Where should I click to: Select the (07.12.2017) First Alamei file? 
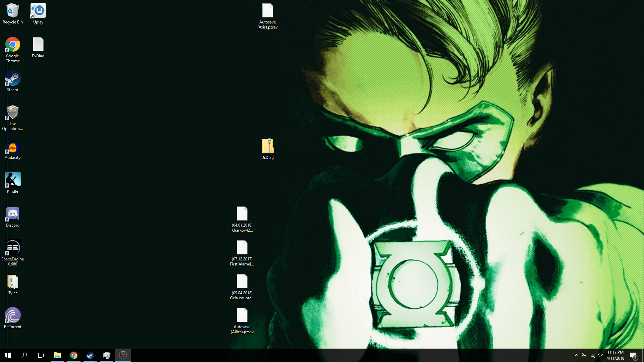[x=242, y=253]
